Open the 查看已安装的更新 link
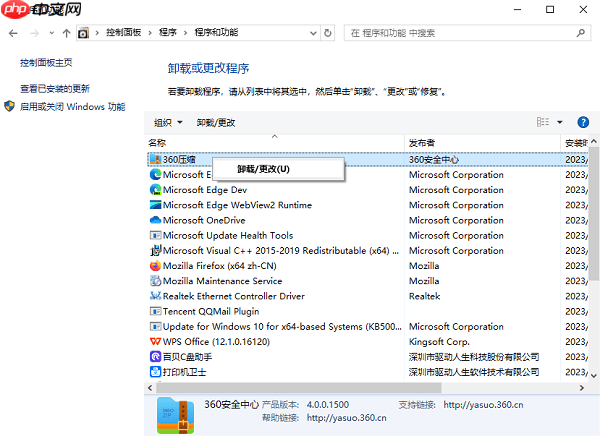600x436 pixels. click(55, 88)
